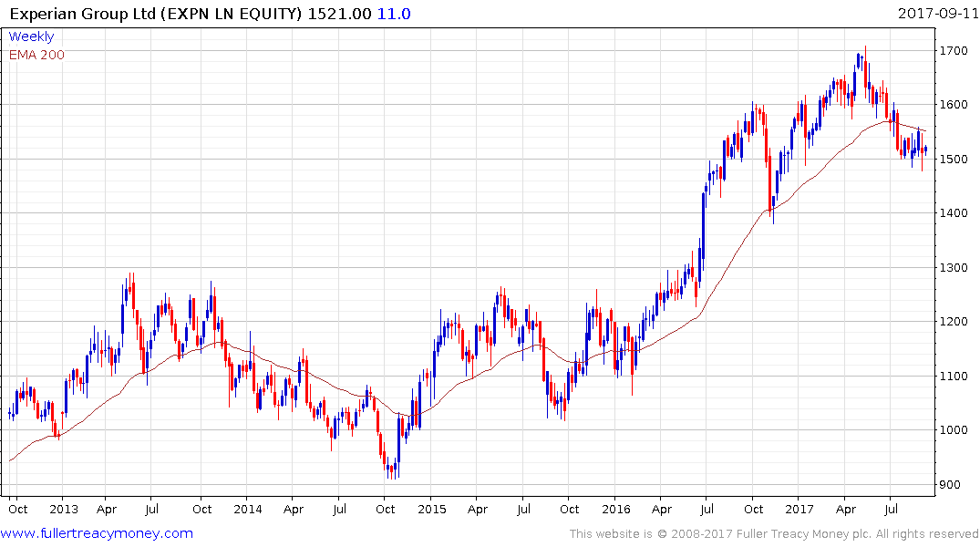Image resolution: width=980 pixels, height=547 pixels.
Task: Click the 1700 price axis label
Action: coord(954,51)
